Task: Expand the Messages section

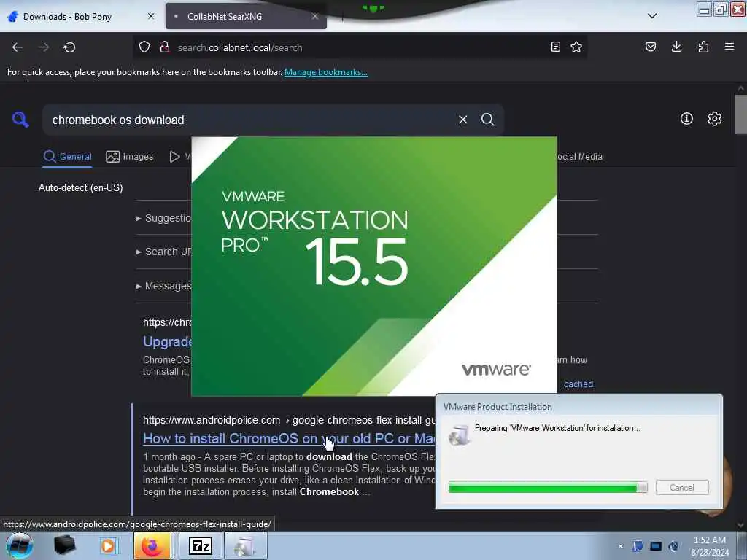Action: (163, 286)
